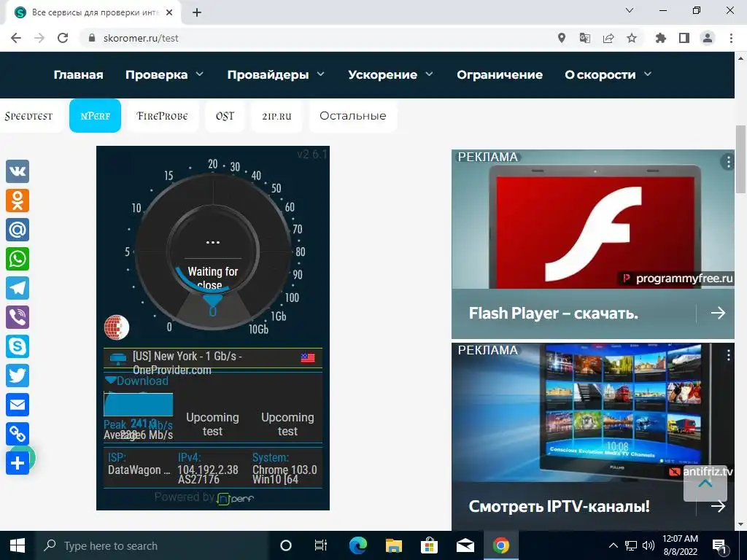Open Chrome tab search dropdown arrow

point(630,10)
